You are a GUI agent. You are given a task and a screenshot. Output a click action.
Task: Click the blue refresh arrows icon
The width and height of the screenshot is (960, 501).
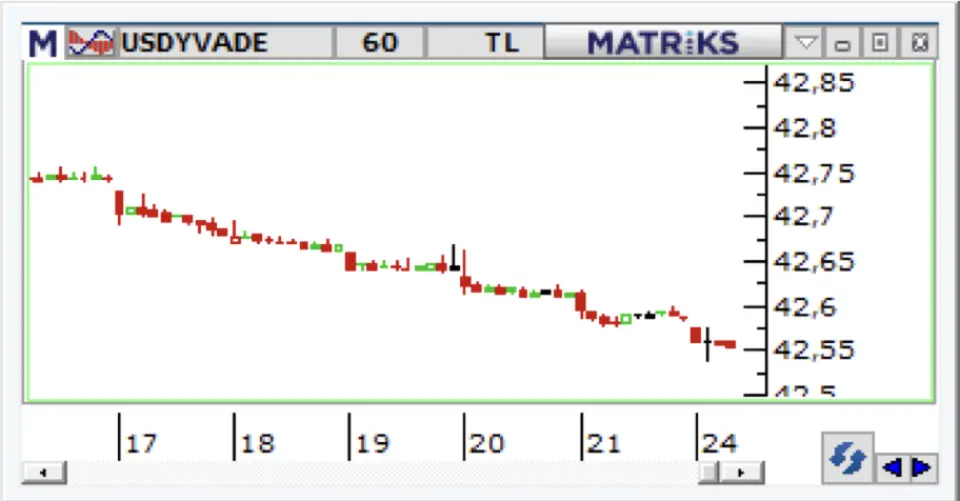point(849,458)
